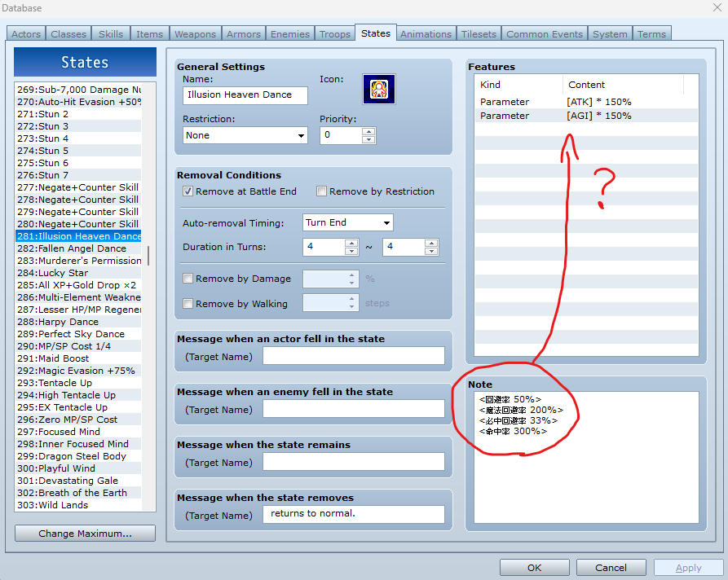Click the Note text area
This screenshot has height=580, width=728.
[586, 457]
